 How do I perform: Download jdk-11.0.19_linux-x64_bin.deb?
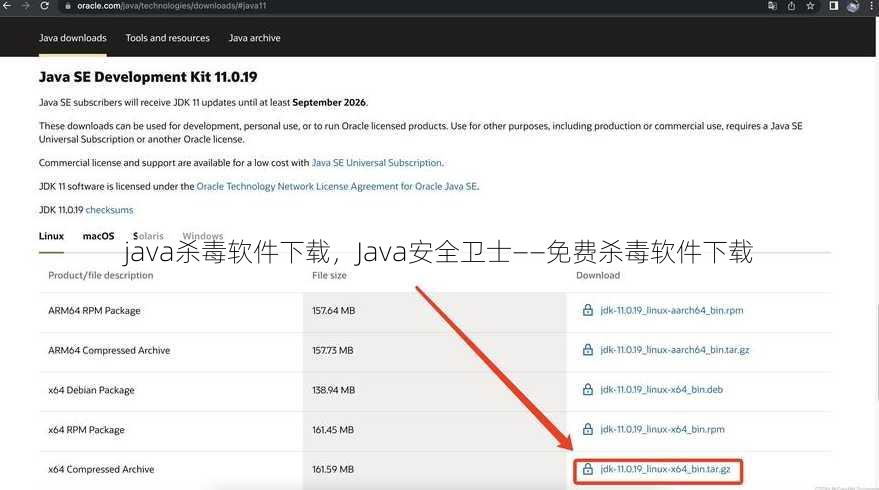(x=661, y=389)
